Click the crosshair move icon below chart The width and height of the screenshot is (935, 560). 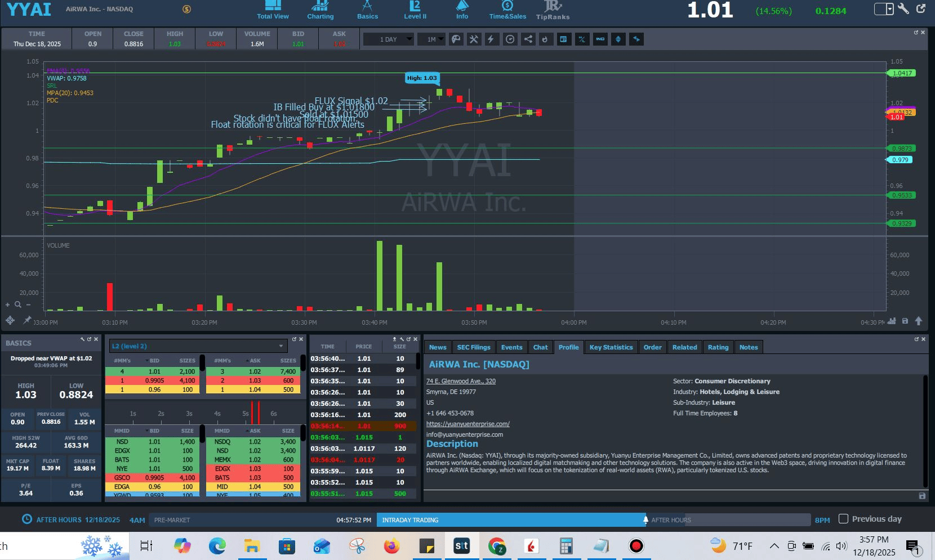(x=10, y=320)
